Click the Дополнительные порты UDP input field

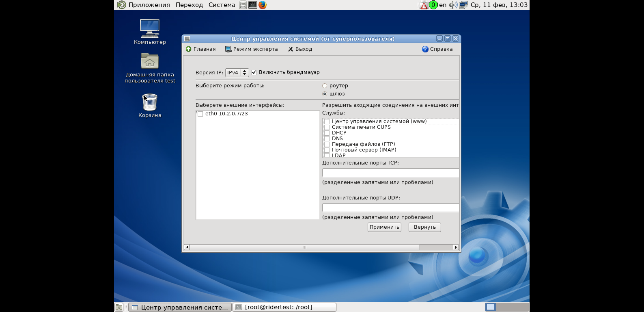pyautogui.click(x=390, y=208)
